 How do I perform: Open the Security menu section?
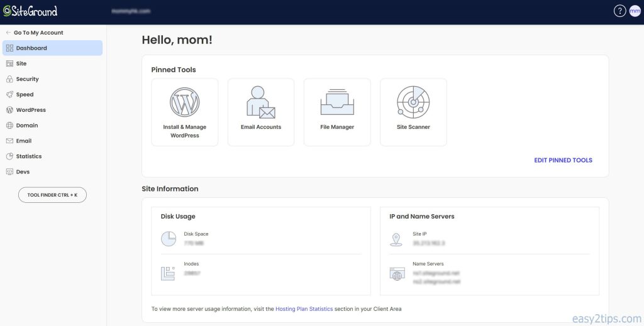53,79
